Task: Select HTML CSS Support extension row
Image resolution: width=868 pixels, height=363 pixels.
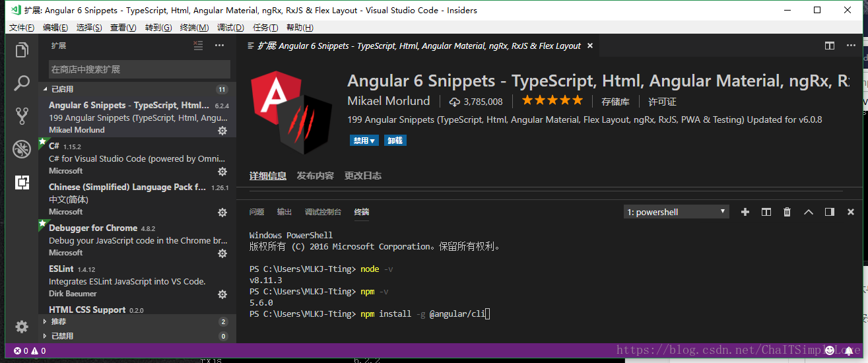Action: 137,309
